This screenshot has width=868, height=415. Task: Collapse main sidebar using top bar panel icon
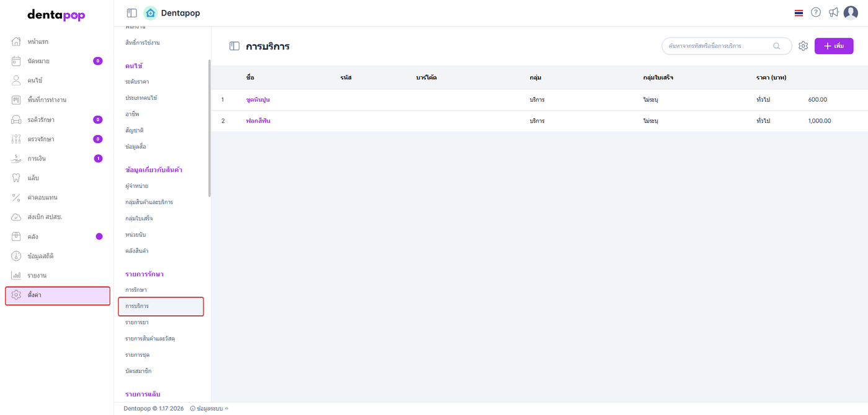click(131, 13)
